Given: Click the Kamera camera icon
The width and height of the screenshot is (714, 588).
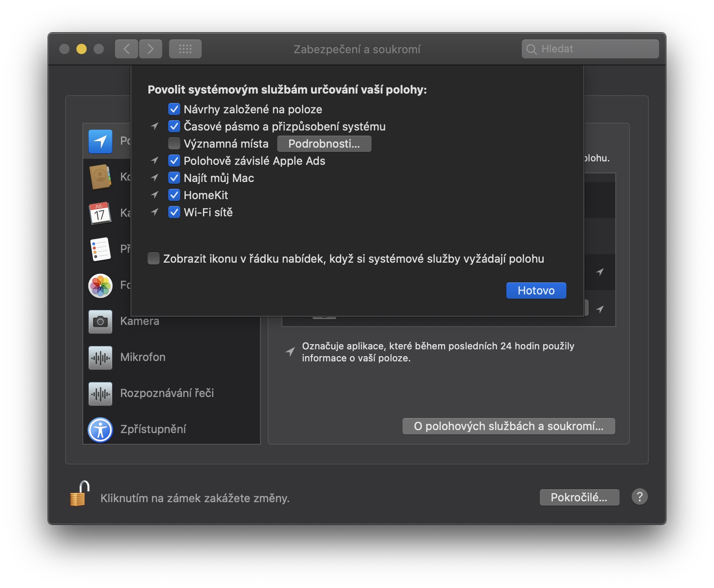Looking at the screenshot, I should (100, 321).
